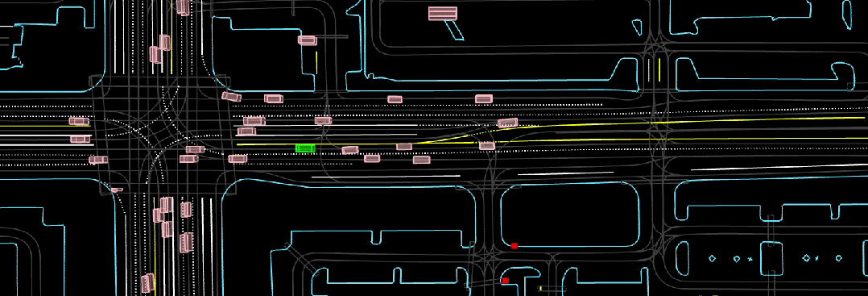This screenshot has height=296, width=868.
Task: Select the pink vehicle parked beside the top building
Action: pyautogui.click(x=307, y=40)
